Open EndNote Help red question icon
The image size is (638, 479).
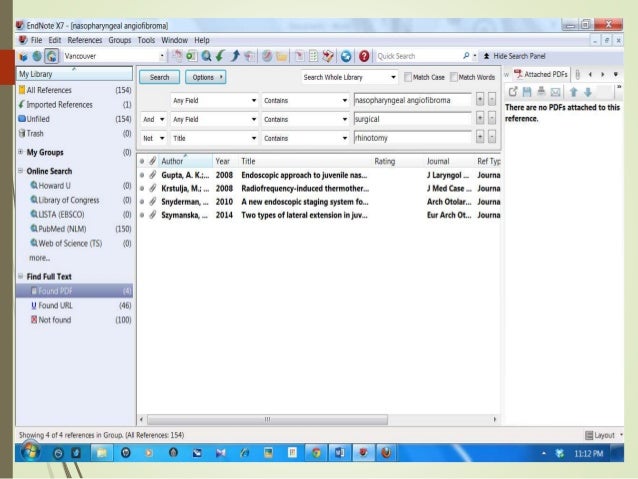pos(364,56)
